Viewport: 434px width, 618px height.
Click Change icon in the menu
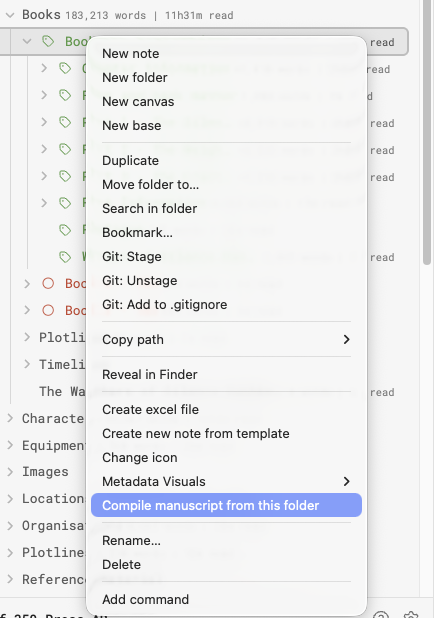(x=226, y=458)
